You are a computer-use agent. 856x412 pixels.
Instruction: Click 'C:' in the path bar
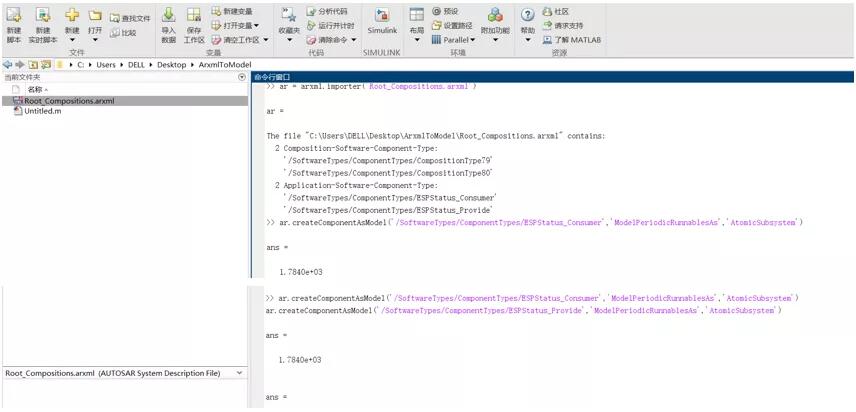click(81, 64)
